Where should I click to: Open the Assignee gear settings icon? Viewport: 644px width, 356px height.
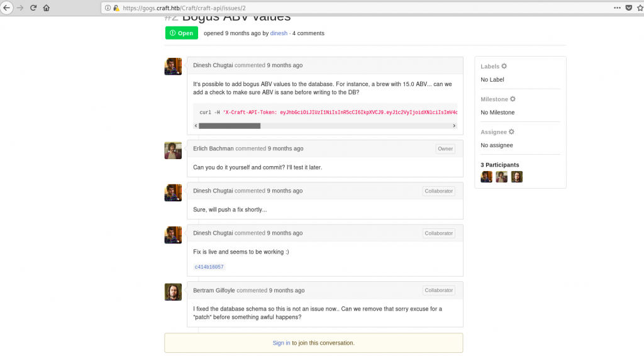(x=511, y=132)
